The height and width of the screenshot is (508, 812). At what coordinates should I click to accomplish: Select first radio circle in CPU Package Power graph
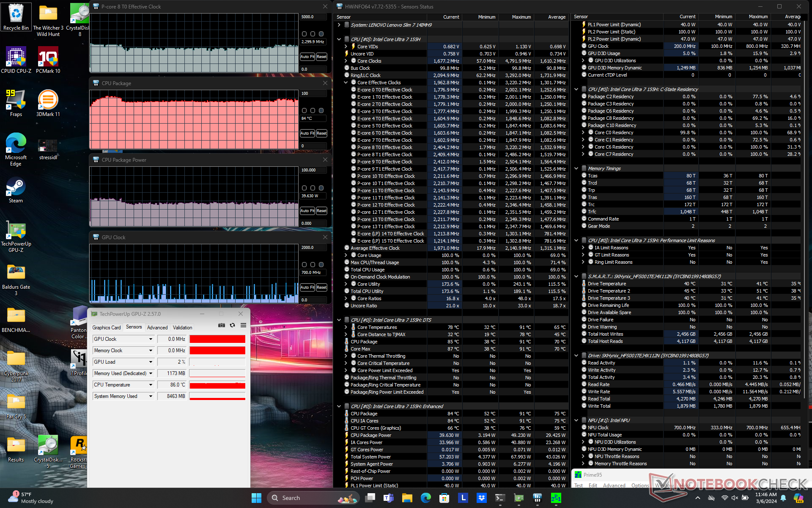304,188
